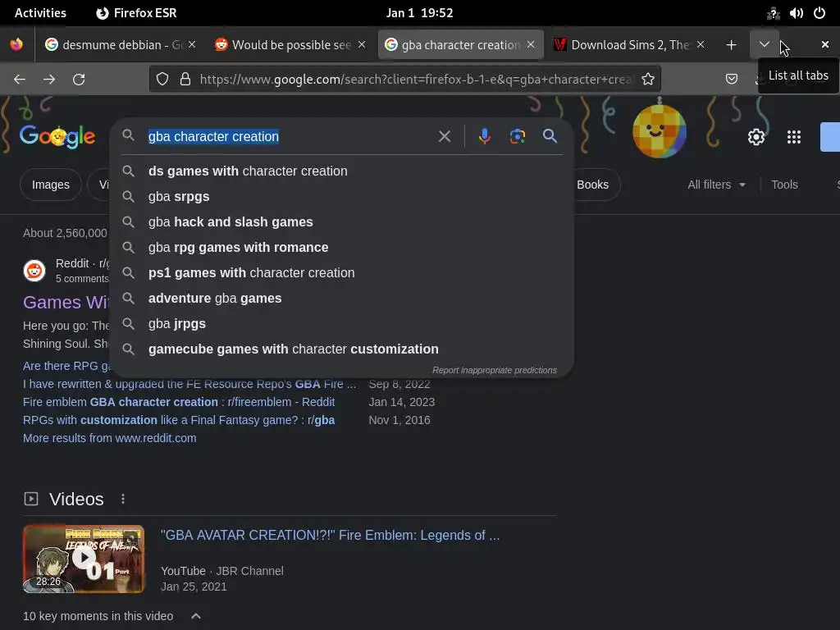
Task: Choose suggestion 'adventure gba games'
Action: [x=342, y=299]
